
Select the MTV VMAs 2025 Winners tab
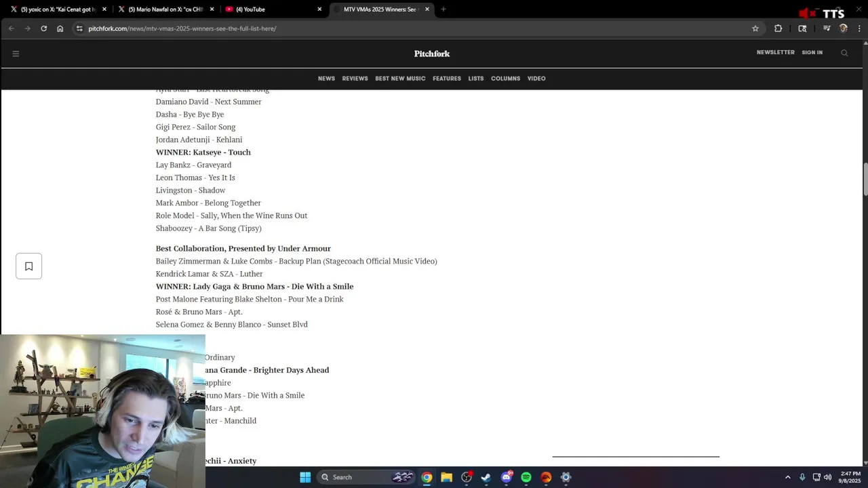click(381, 9)
